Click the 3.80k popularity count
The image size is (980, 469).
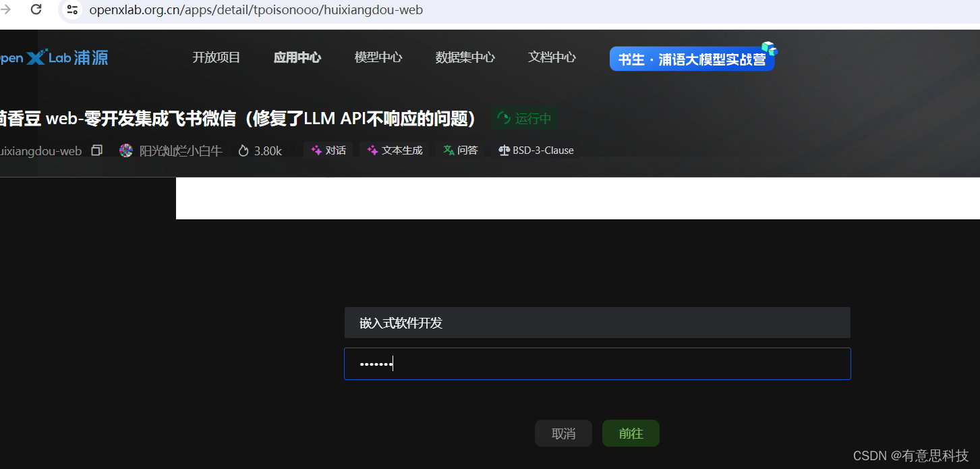click(268, 150)
